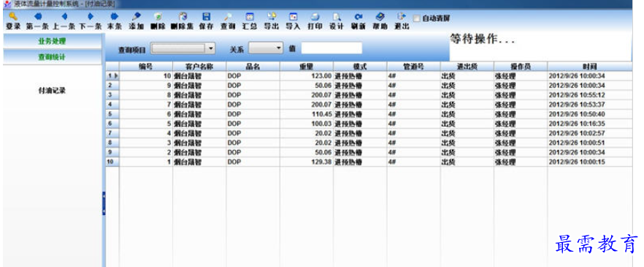Sort by the 品名 column header
Image resolution: width=644 pixels, height=267 pixels.
[253, 67]
